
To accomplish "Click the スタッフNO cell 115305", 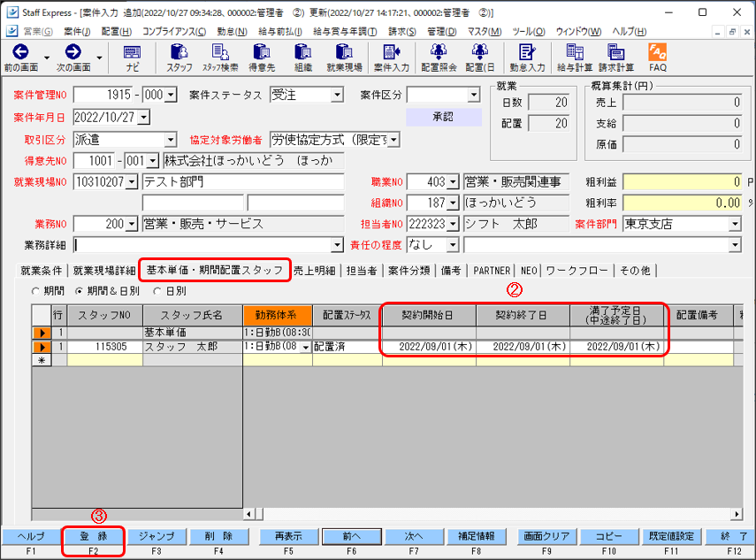I will [104, 347].
